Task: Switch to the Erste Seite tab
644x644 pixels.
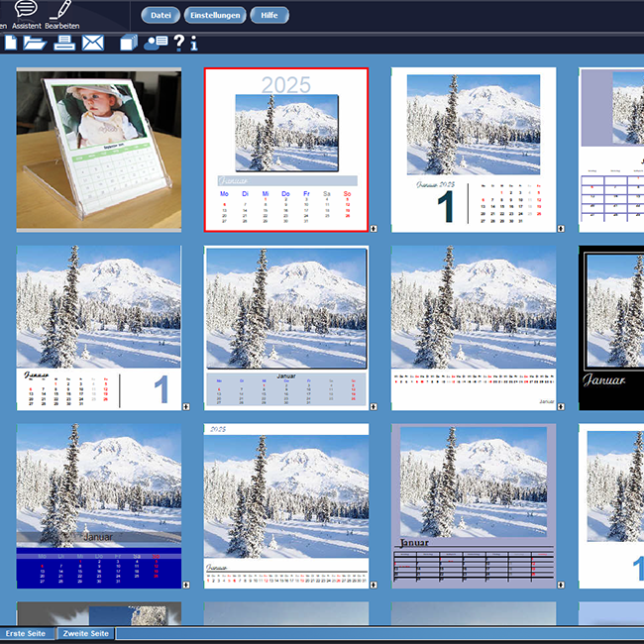Action: point(27,633)
